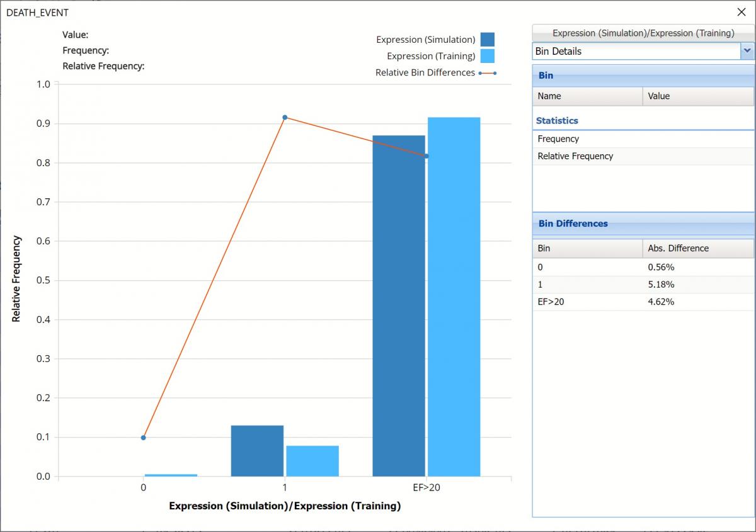Select the bin 1 row showing 5.18%
This screenshot has width=756, height=532.
(643, 285)
